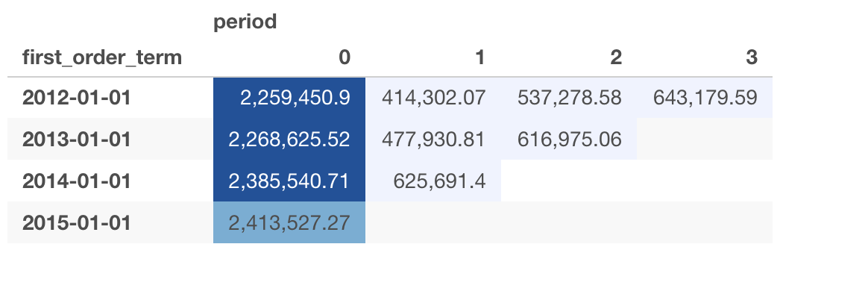Click the 2012-01-01 row label
The height and width of the screenshot is (294, 868).
(x=77, y=98)
